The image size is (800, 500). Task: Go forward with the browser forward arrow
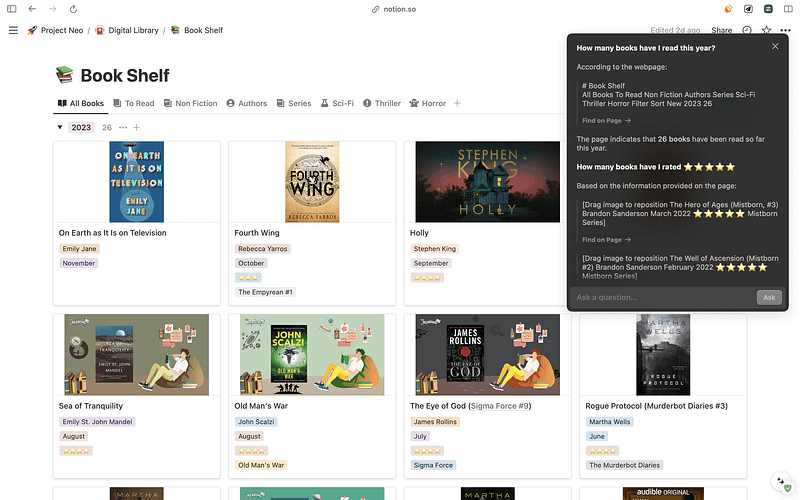pyautogui.click(x=53, y=9)
